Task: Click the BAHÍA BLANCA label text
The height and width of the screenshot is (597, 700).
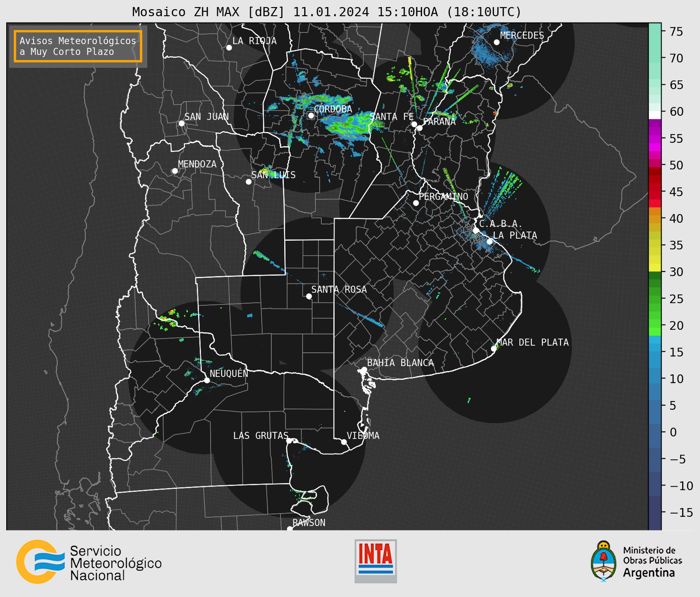Action: click(400, 363)
